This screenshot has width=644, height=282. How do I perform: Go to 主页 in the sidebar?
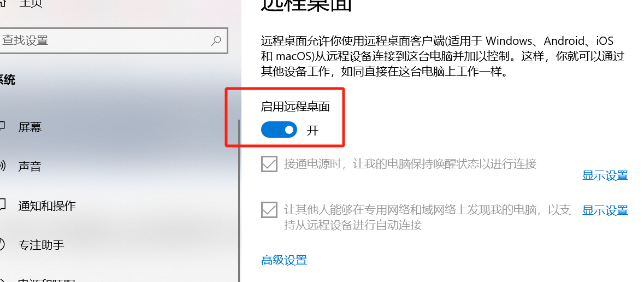tap(31, 4)
